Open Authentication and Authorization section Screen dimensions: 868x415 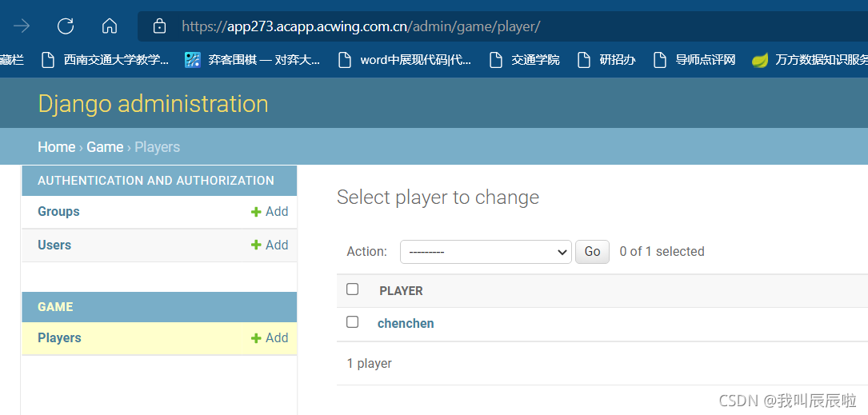coord(155,181)
